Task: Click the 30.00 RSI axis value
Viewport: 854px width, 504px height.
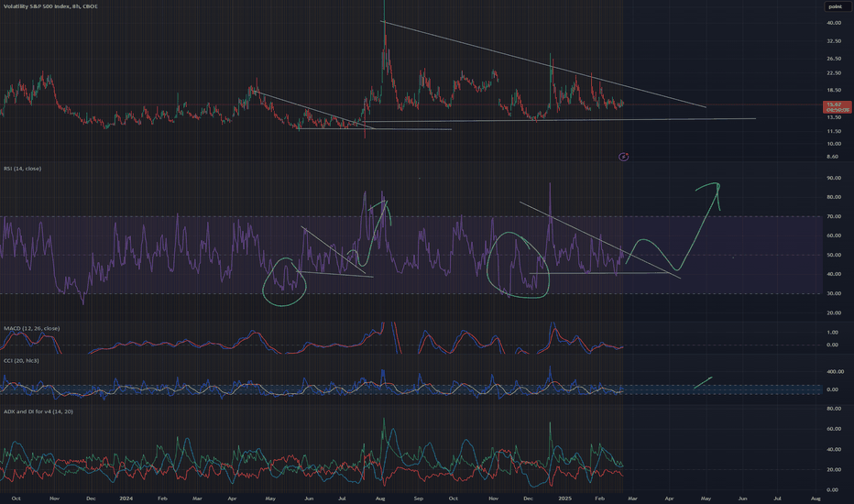Action: click(834, 293)
